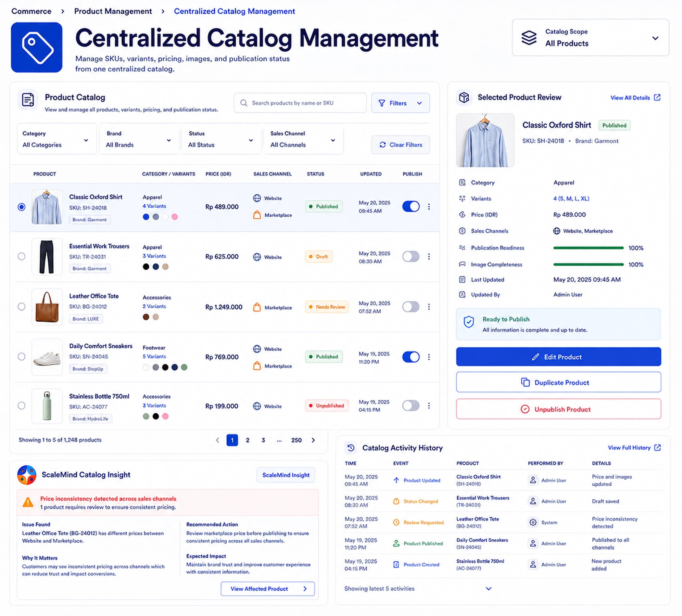Enable publish toggle for Leather Office Tote
This screenshot has height=616, width=682.
click(x=411, y=307)
